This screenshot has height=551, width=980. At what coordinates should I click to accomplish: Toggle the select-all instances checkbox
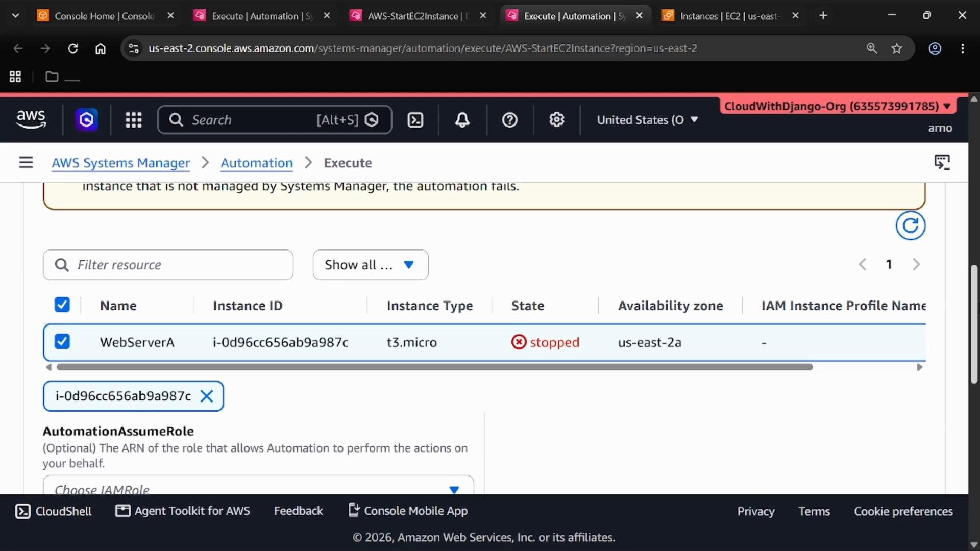click(x=62, y=305)
